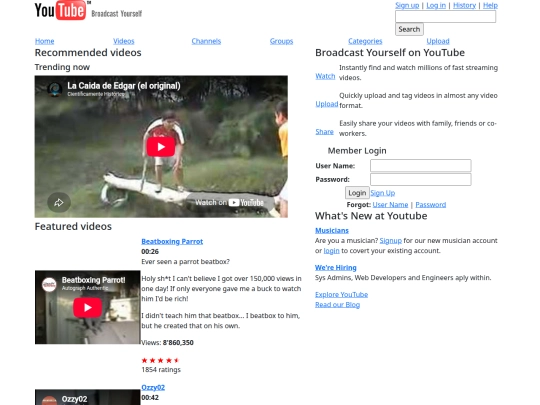Focus the Password input field
Screen dimensions: 540x405
(x=420, y=179)
